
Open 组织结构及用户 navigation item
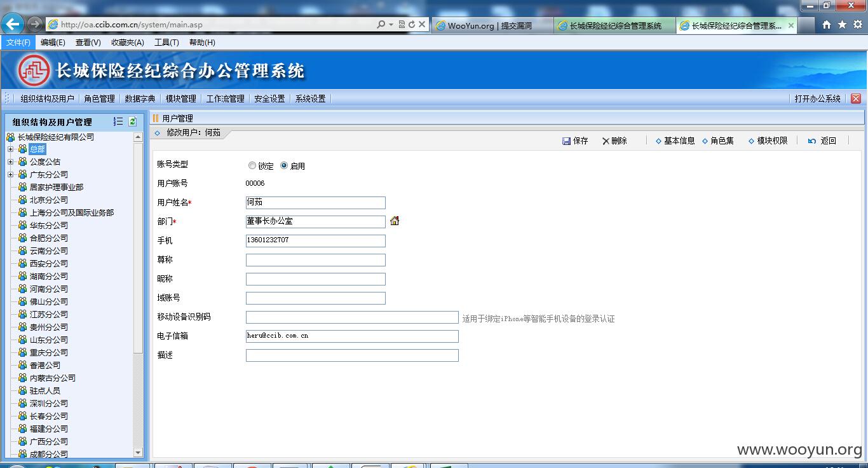tap(47, 99)
